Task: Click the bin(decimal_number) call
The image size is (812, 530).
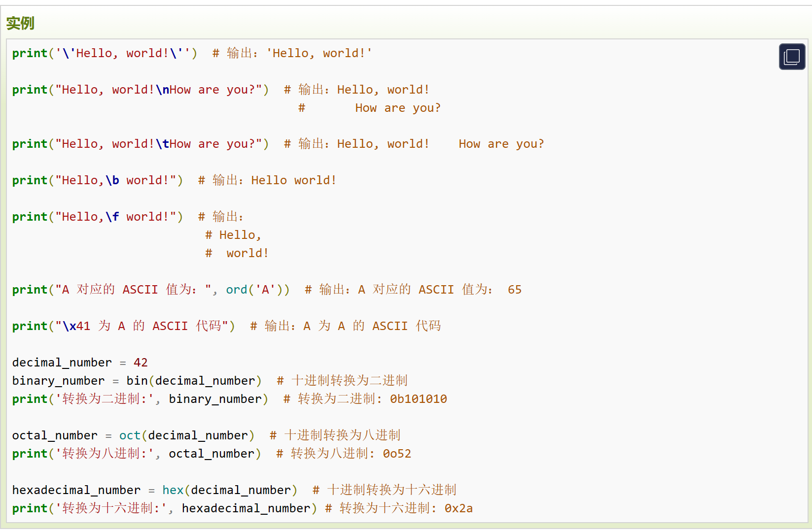Action: coord(194,381)
